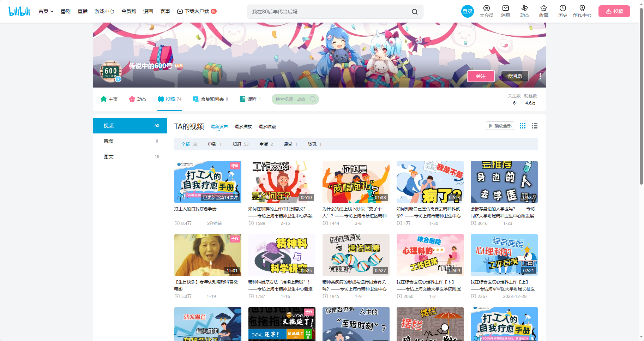This screenshot has height=341, width=644.
Task: Open the 你也是两幅面孔 video thumbnail
Action: click(x=356, y=182)
